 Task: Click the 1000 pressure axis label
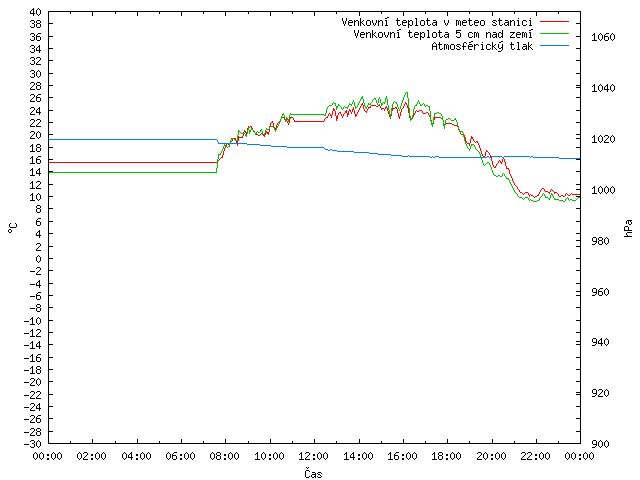point(603,190)
